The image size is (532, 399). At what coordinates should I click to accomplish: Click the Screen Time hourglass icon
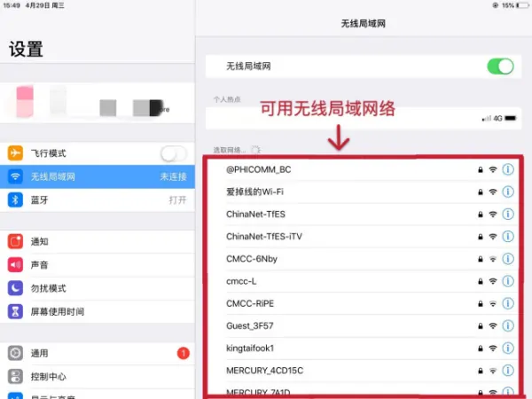coord(15,311)
